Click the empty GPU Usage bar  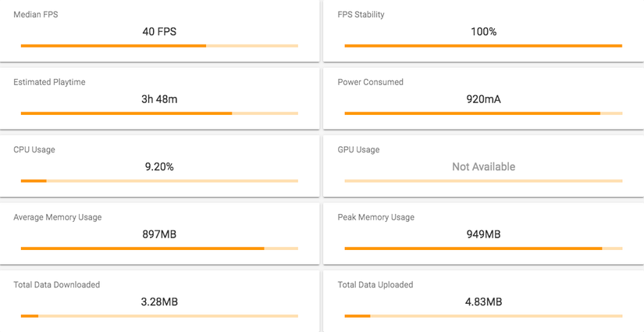point(483,180)
